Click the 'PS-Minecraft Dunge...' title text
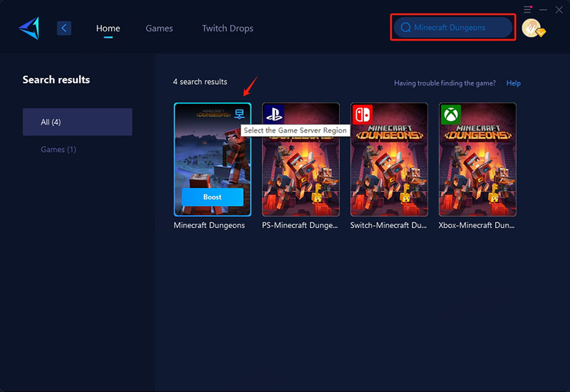570x392 pixels. (300, 225)
